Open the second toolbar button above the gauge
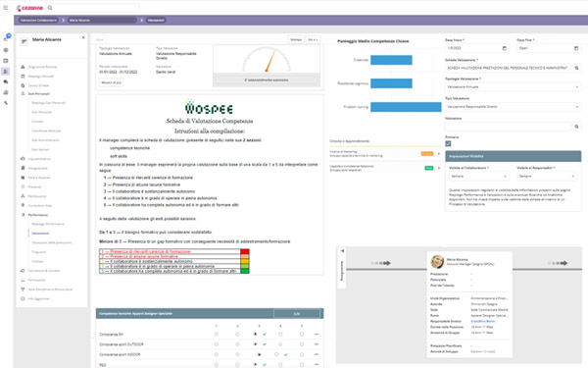This screenshot has height=368, width=588. coord(313,39)
